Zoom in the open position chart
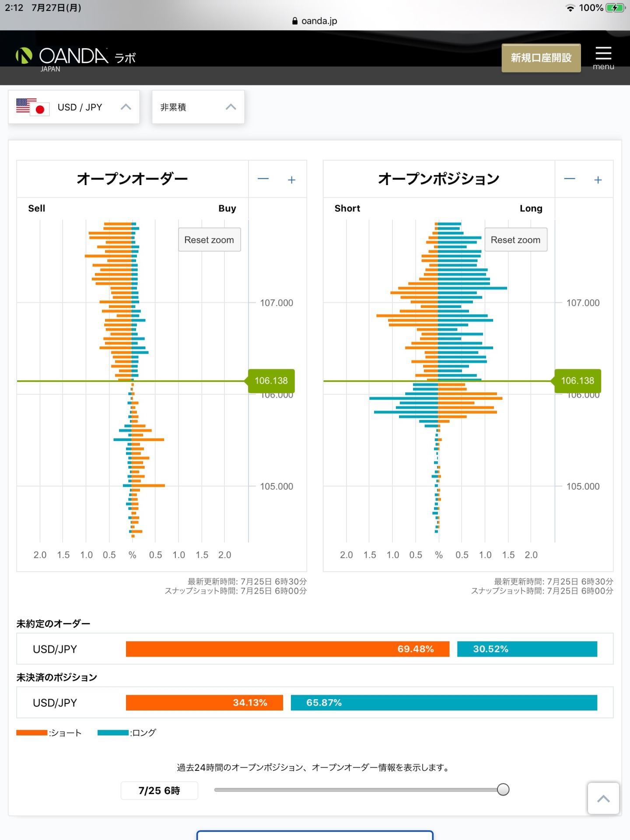This screenshot has height=840, width=630. [x=598, y=180]
